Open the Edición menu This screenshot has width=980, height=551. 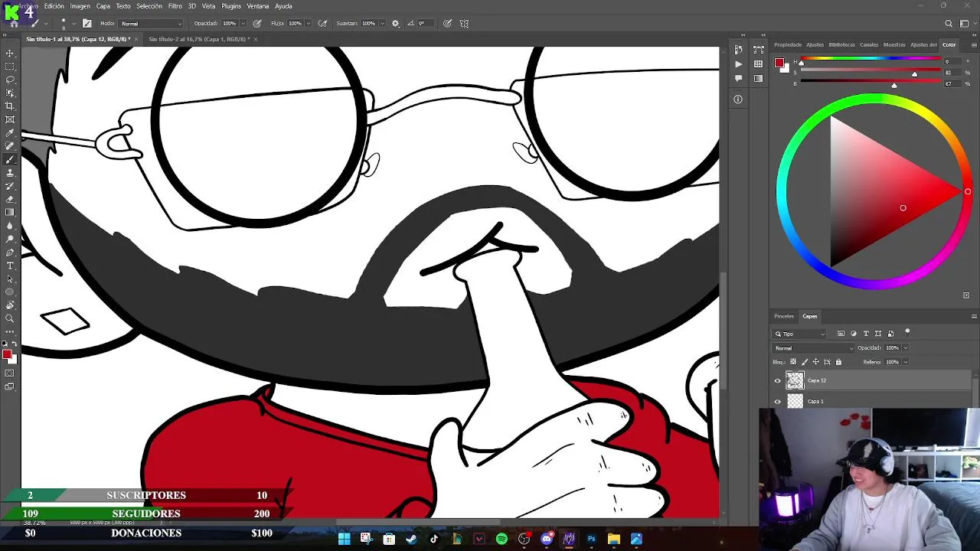54,6
